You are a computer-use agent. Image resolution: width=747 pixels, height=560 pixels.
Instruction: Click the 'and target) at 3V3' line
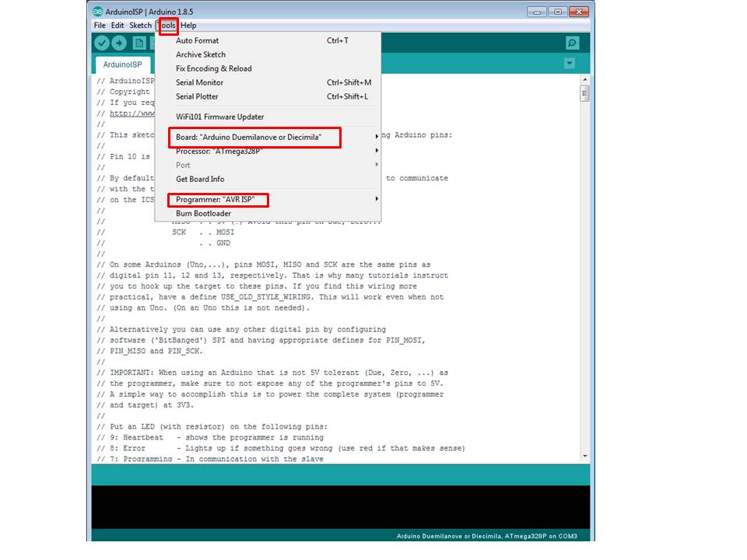coord(146,405)
